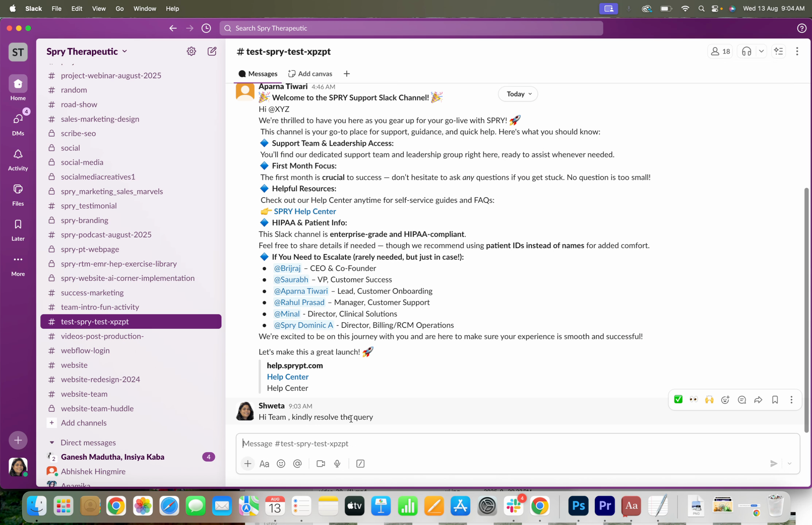812x525 pixels.
Task: Collapse the Direct messages section
Action: pos(52,443)
